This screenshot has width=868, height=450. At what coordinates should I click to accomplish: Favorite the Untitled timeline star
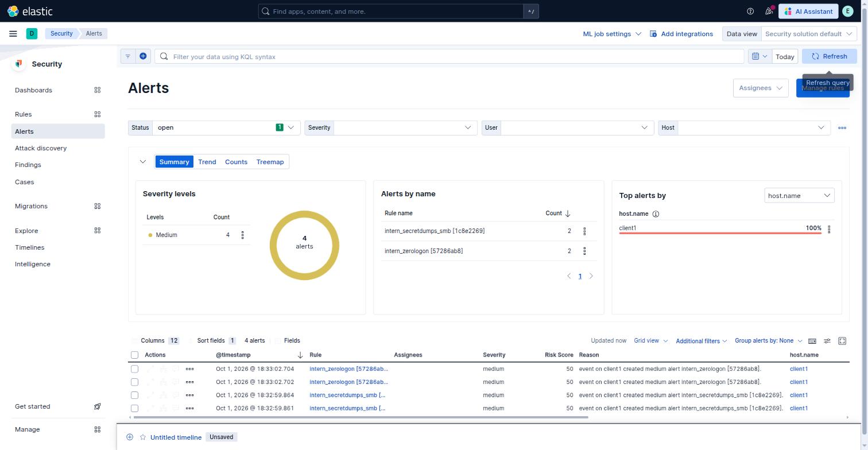point(143,437)
